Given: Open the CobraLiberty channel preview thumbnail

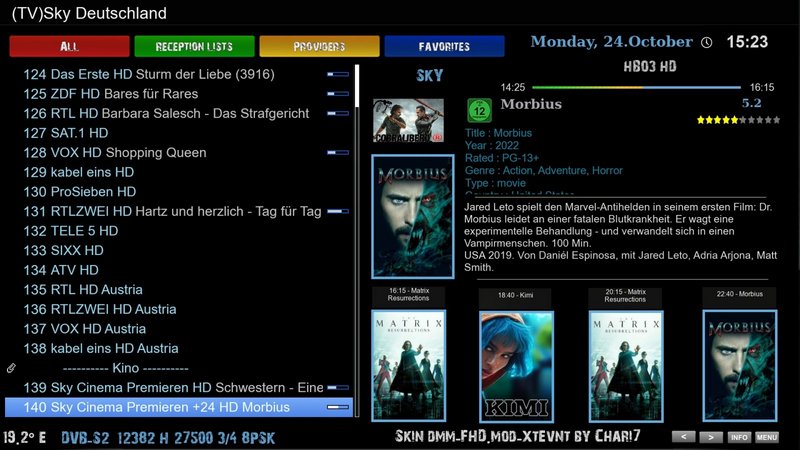Looking at the screenshot, I should (x=408, y=120).
